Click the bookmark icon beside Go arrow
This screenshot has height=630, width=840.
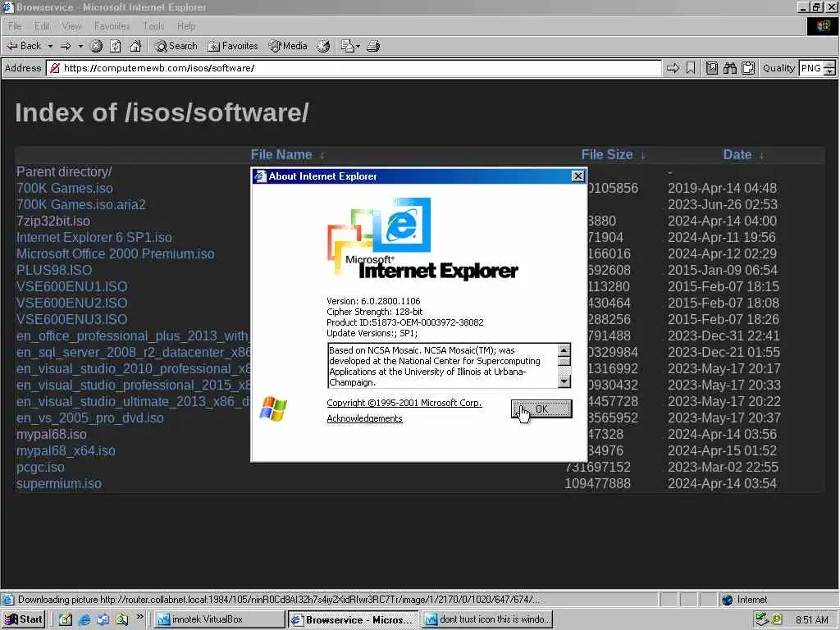691,68
